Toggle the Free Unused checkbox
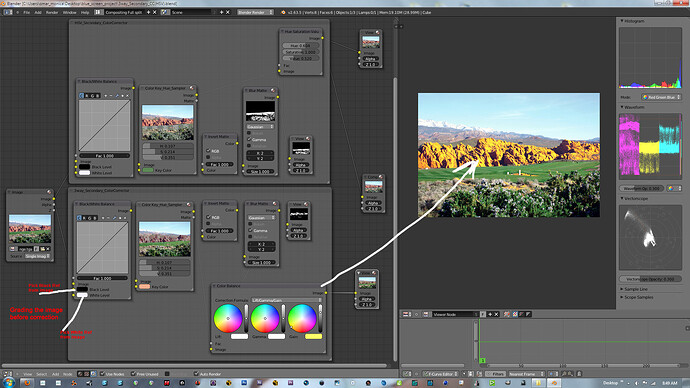 pyautogui.click(x=133, y=374)
